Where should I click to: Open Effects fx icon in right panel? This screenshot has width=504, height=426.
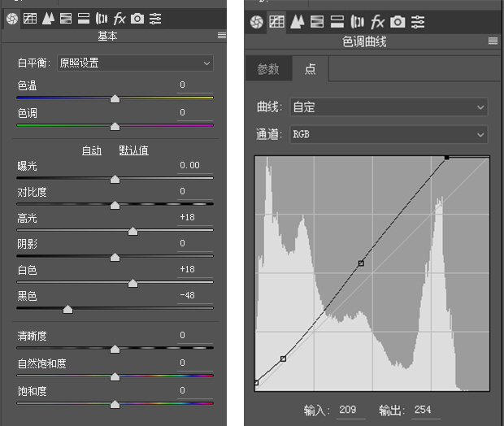tap(377, 22)
